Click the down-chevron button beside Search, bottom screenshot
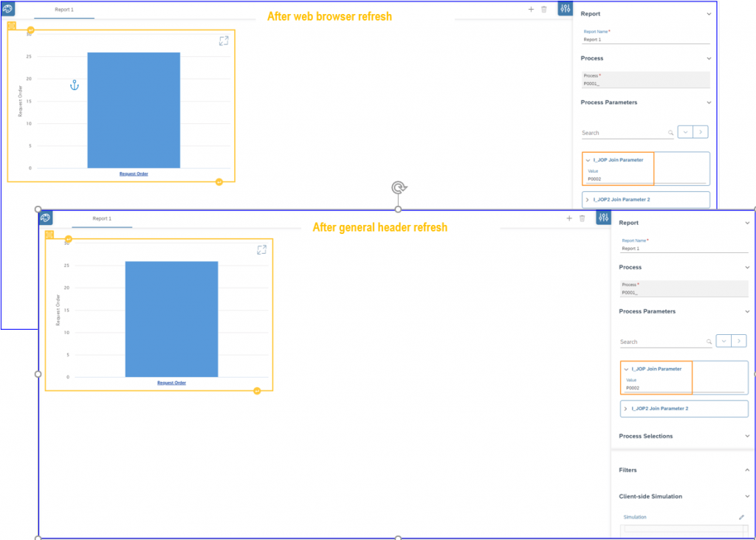 point(724,341)
